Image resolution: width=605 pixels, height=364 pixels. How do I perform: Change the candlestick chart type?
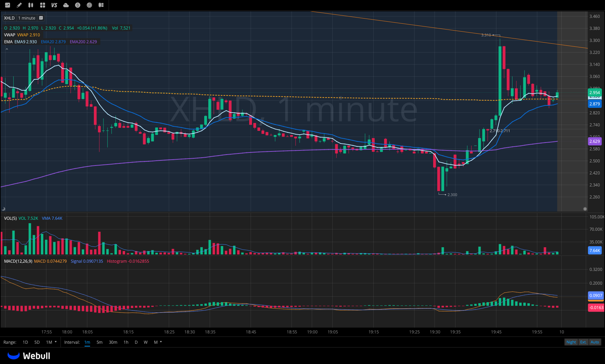31,5
